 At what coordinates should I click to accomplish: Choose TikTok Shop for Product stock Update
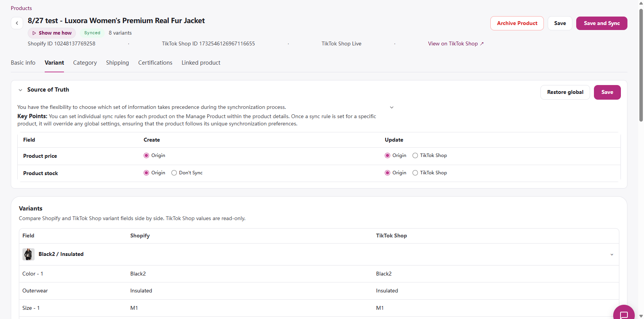pyautogui.click(x=415, y=173)
